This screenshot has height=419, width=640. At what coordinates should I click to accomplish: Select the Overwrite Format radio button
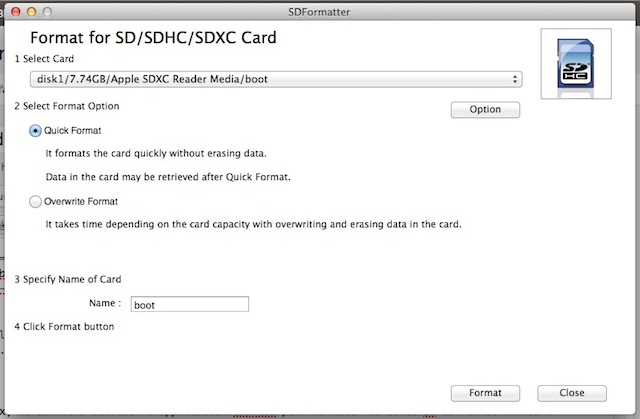click(x=36, y=202)
